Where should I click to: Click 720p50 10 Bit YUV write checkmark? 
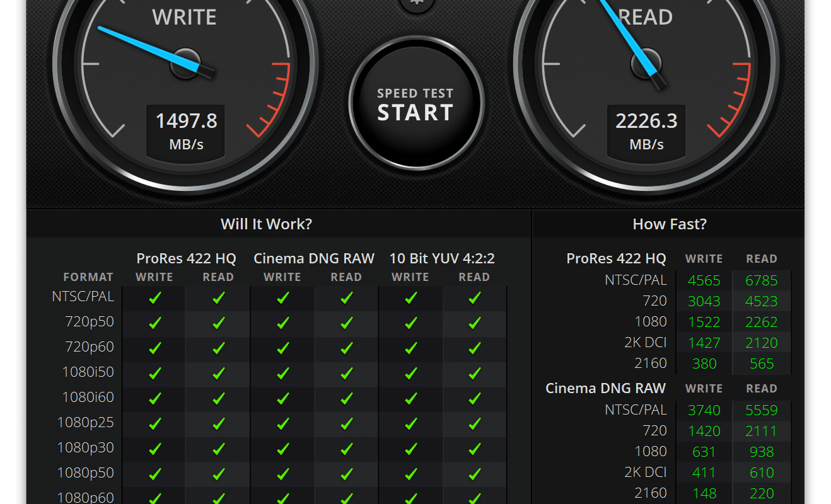pos(410,323)
